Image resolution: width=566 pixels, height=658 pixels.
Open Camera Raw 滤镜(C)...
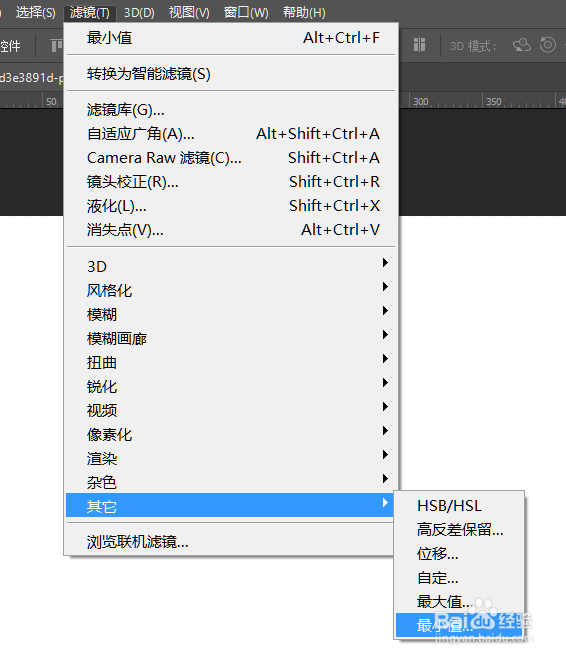click(x=231, y=158)
